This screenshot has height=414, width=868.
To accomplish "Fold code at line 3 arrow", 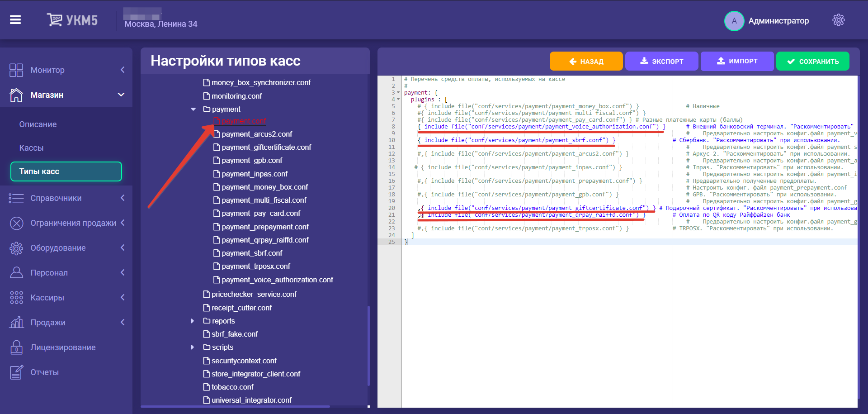I will click(398, 93).
